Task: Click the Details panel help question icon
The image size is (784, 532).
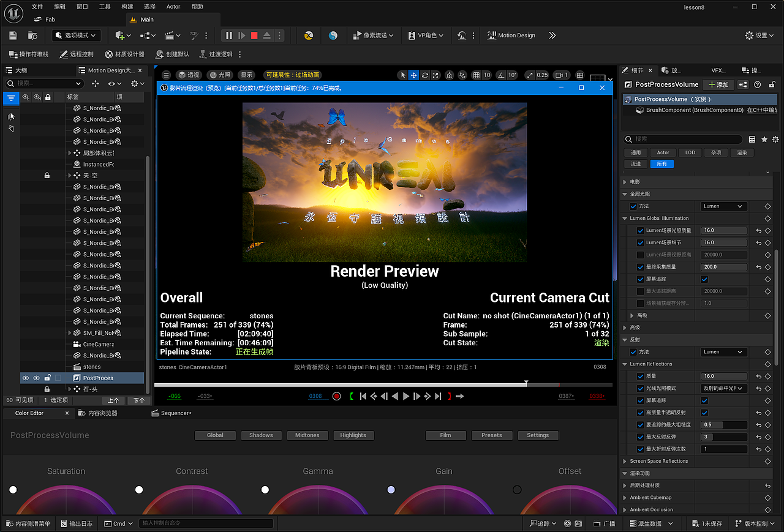Action: [x=758, y=84]
